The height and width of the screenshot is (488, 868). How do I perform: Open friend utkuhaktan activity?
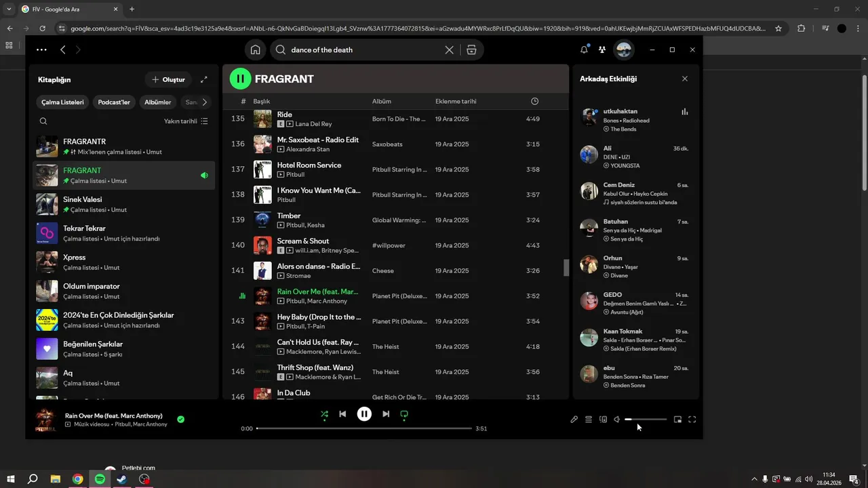coord(635,120)
